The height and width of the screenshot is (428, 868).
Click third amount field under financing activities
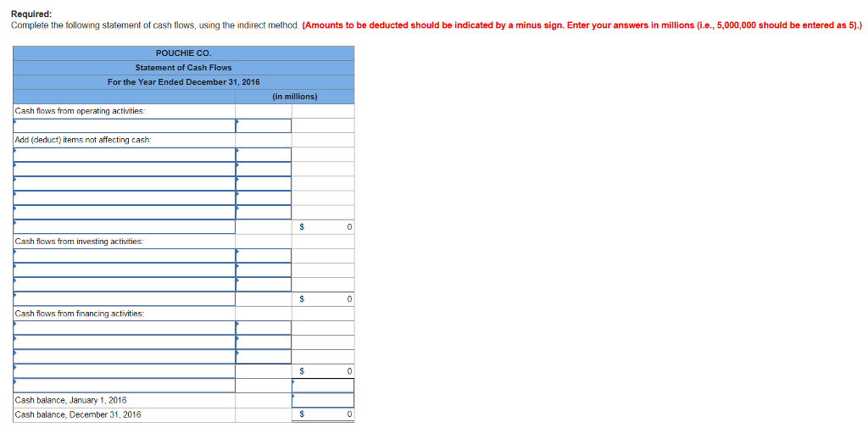coord(264,356)
